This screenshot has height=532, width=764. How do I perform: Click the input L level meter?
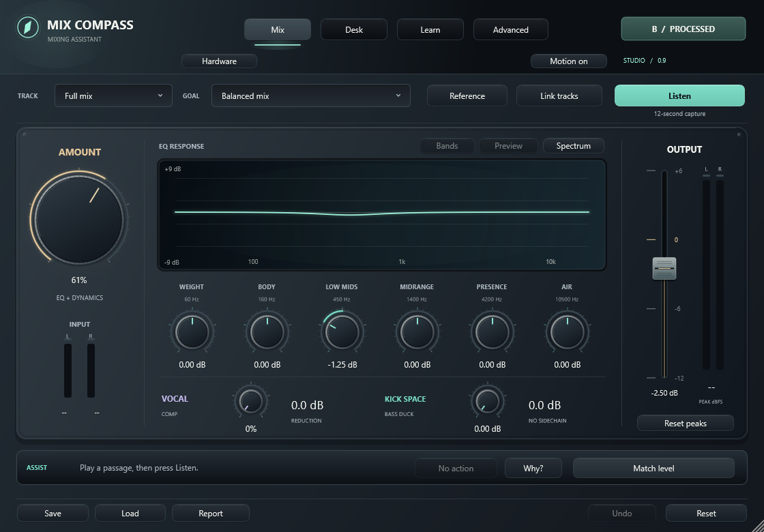point(68,370)
